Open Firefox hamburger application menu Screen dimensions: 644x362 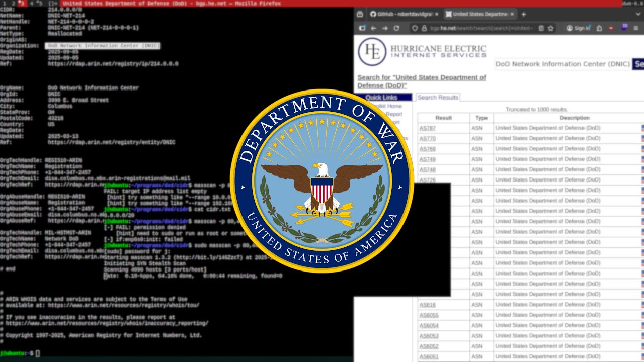(636, 28)
